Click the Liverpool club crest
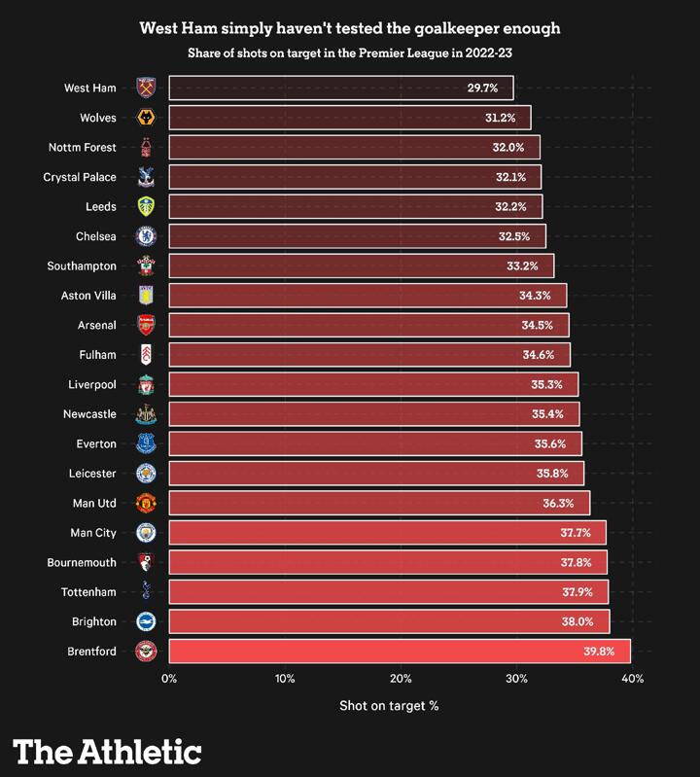 (146, 384)
